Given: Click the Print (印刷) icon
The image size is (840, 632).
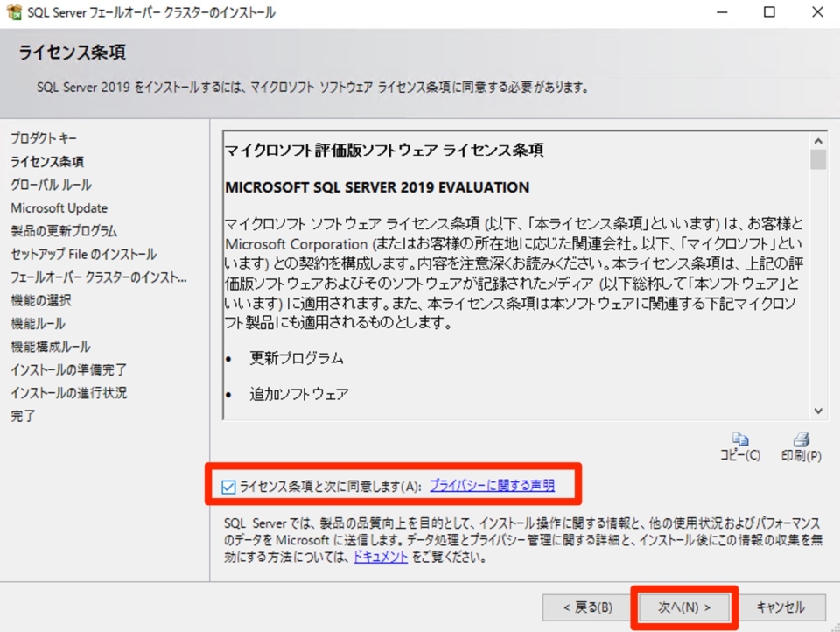Looking at the screenshot, I should pos(801,439).
